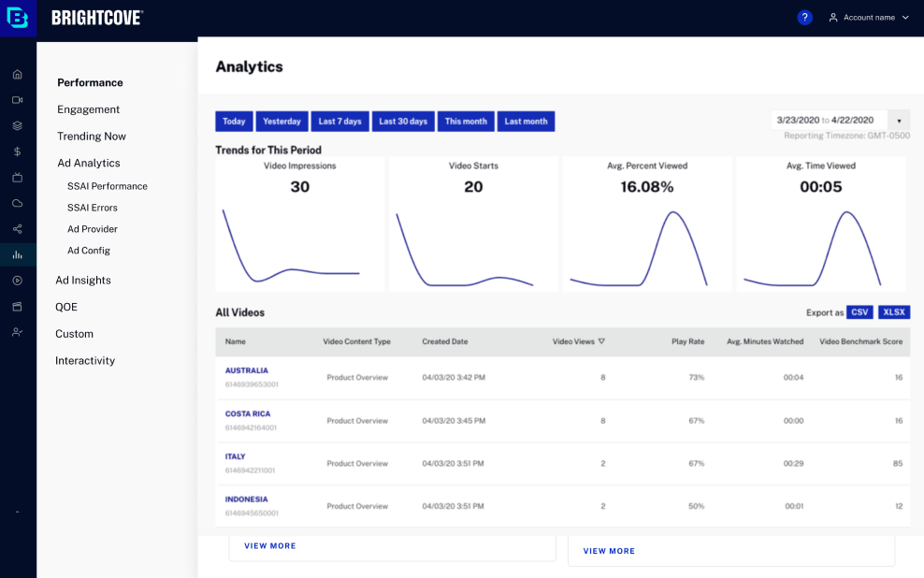The height and width of the screenshot is (578, 924).
Task: Click the Video Benchmark Score column header
Action: 861,341
